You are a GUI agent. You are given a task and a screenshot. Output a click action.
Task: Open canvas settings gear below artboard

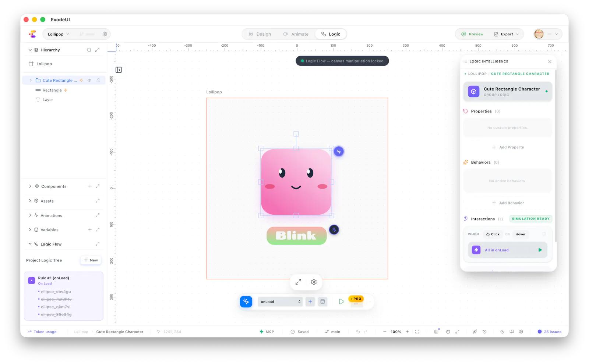click(314, 282)
